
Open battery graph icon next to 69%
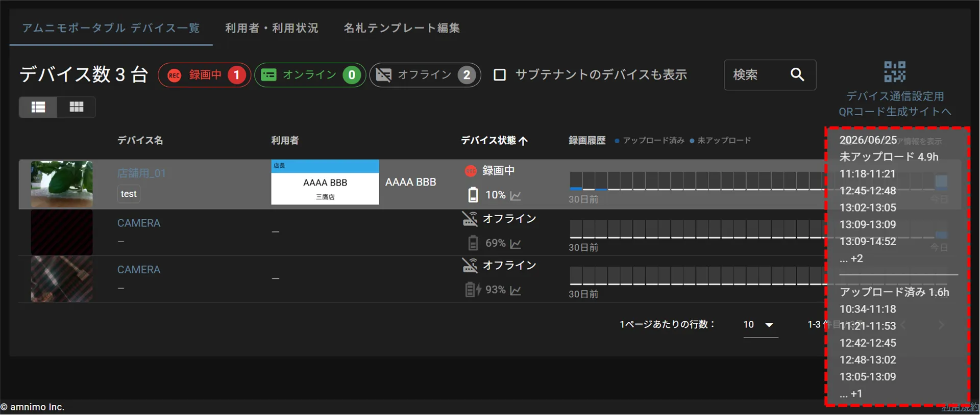516,244
